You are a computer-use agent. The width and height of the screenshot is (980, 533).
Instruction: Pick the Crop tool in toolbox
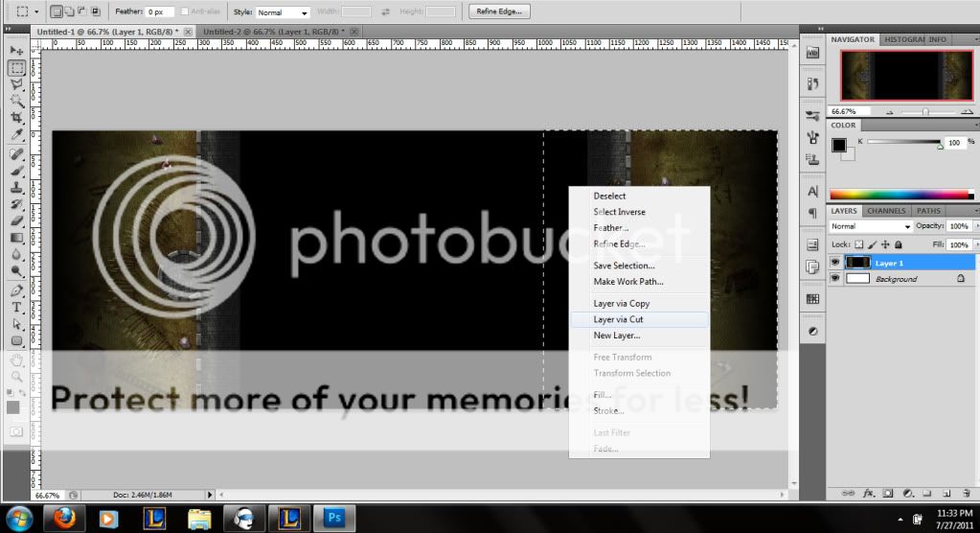[x=16, y=118]
